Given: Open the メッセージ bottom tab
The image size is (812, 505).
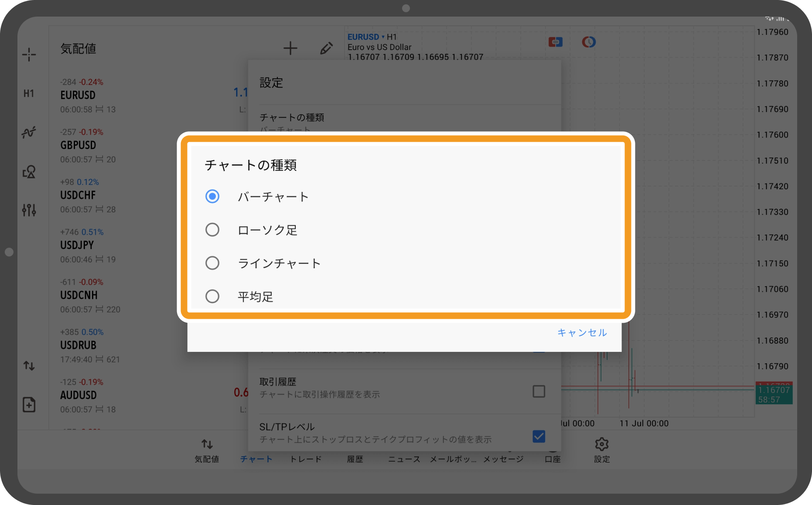Looking at the screenshot, I should pyautogui.click(x=503, y=459).
